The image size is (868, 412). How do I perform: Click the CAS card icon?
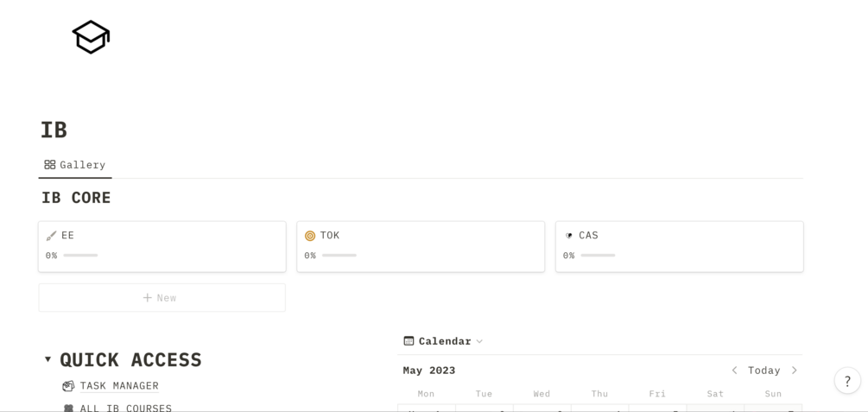pos(568,236)
